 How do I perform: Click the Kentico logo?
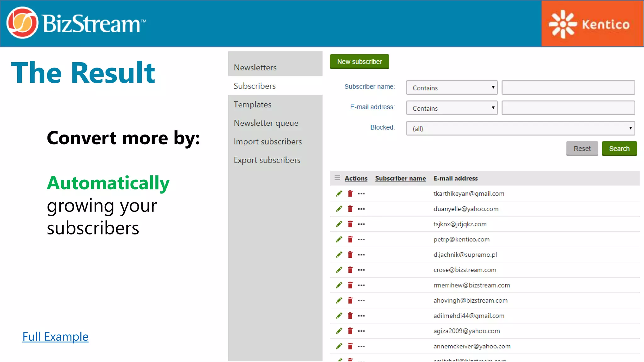click(x=592, y=24)
